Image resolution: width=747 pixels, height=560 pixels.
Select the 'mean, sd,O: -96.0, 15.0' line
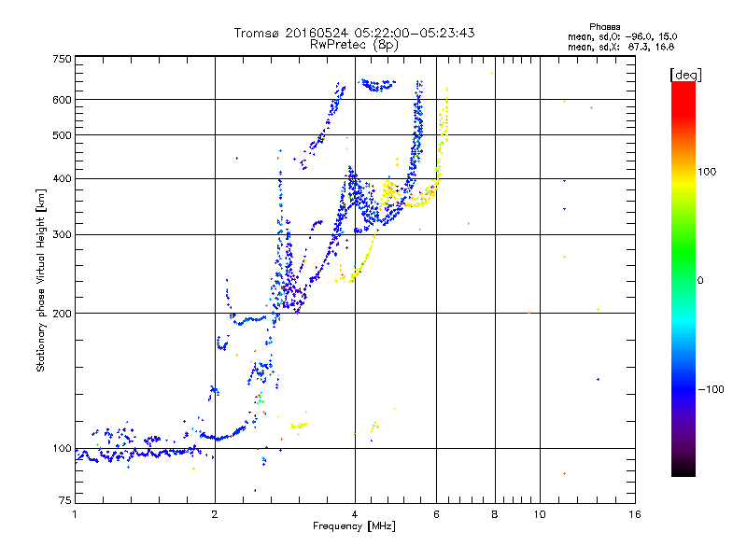(622, 37)
